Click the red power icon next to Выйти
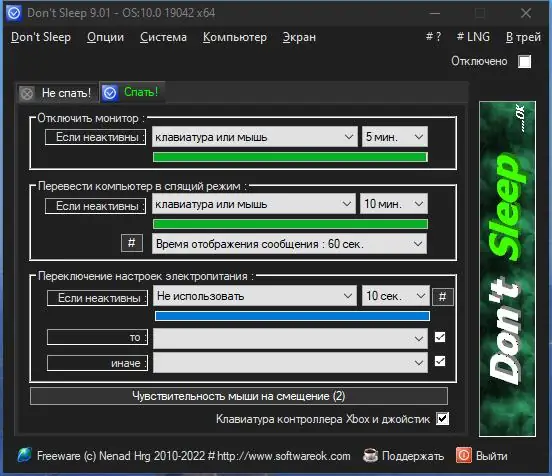This screenshot has height=476, width=552. 464,455
